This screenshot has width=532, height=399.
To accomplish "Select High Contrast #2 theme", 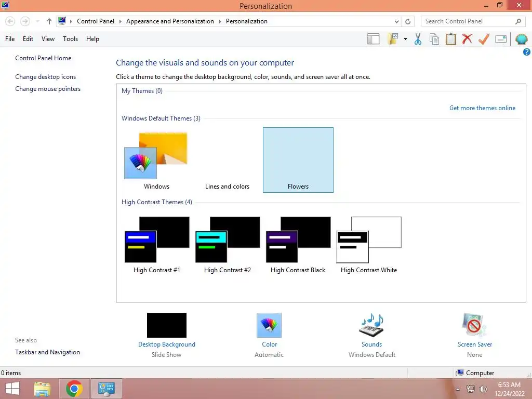I will (228, 244).
